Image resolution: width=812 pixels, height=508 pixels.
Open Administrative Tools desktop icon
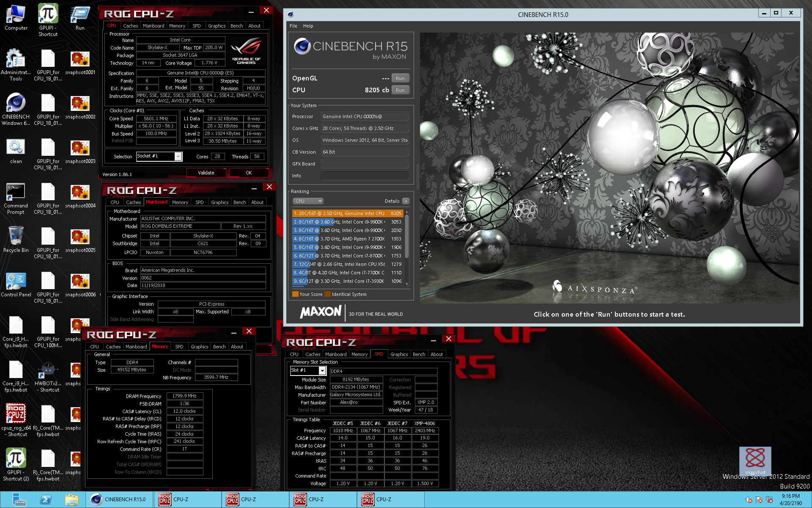click(16, 64)
